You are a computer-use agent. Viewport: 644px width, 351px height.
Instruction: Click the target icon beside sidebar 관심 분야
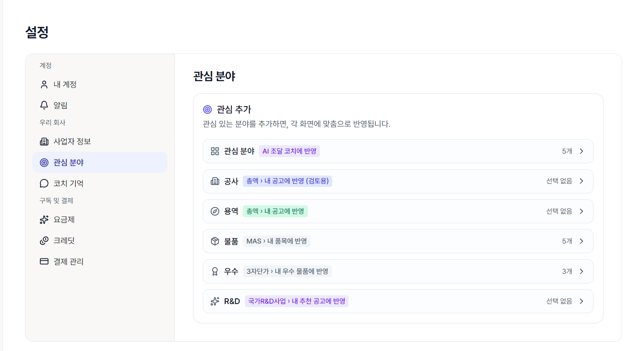[x=44, y=162]
